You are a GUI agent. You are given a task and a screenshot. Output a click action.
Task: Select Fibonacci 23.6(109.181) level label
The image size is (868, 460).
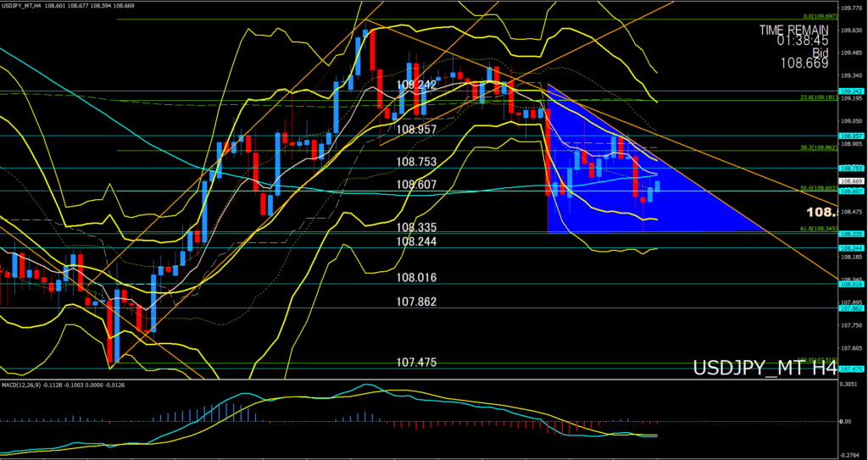(x=820, y=98)
